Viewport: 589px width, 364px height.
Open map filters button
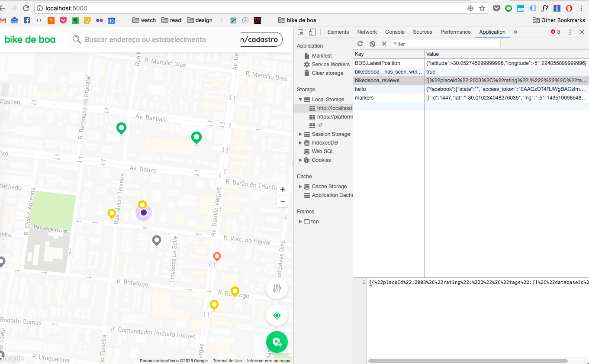click(277, 288)
